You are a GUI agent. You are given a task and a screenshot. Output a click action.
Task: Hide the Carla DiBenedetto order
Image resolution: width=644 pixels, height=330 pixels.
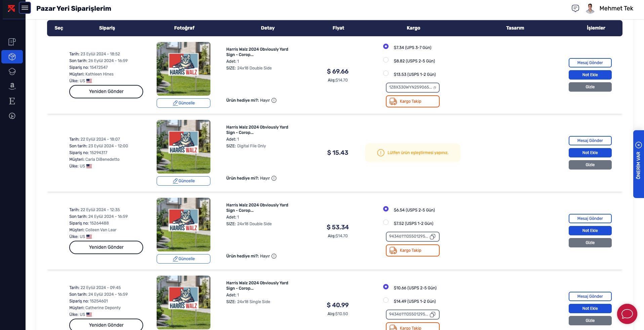590,165
